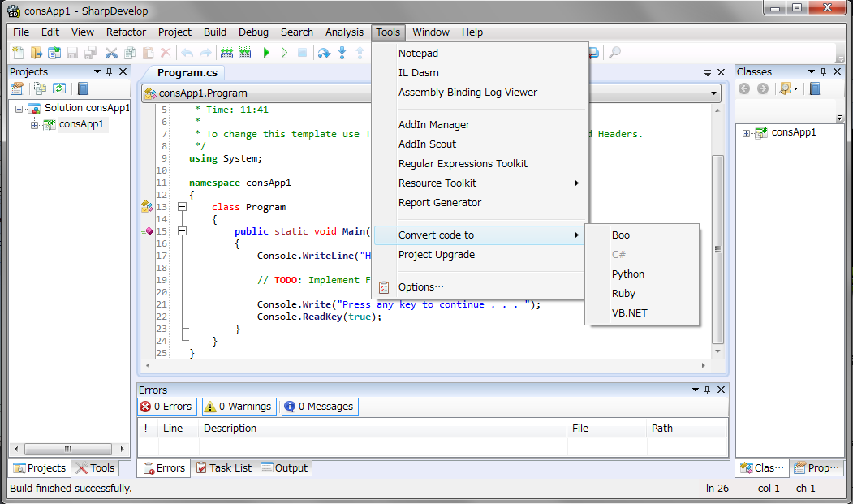Cut the selected code
The image size is (853, 504).
point(110,52)
